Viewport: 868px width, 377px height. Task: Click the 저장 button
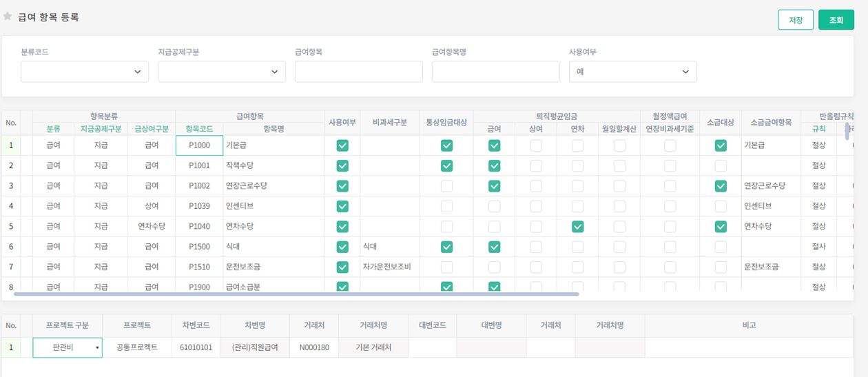point(796,20)
